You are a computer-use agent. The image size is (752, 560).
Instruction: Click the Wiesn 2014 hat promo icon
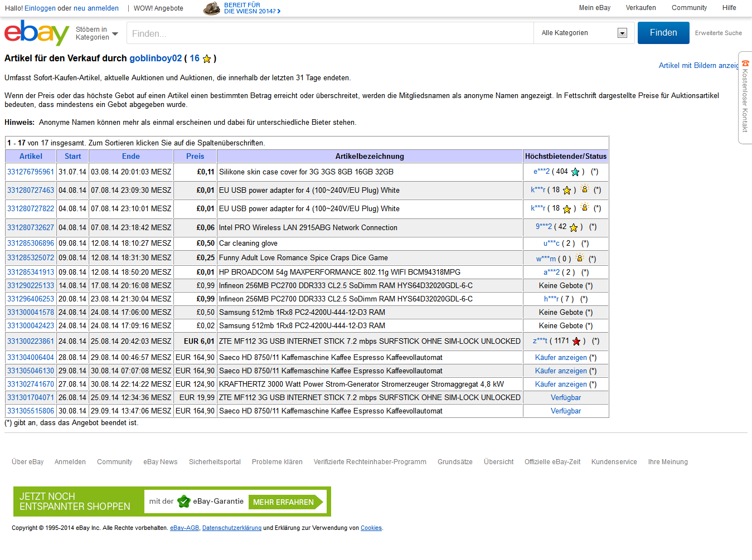[211, 8]
